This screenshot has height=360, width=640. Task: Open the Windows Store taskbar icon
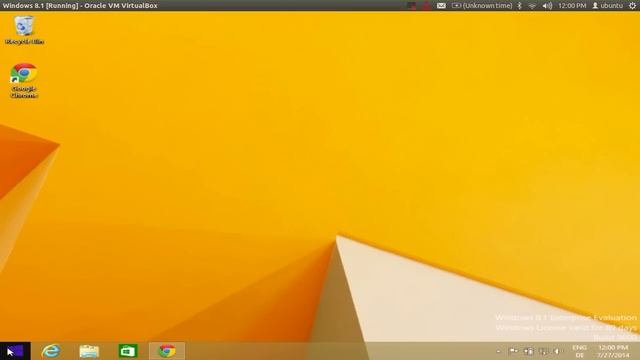coord(128,351)
